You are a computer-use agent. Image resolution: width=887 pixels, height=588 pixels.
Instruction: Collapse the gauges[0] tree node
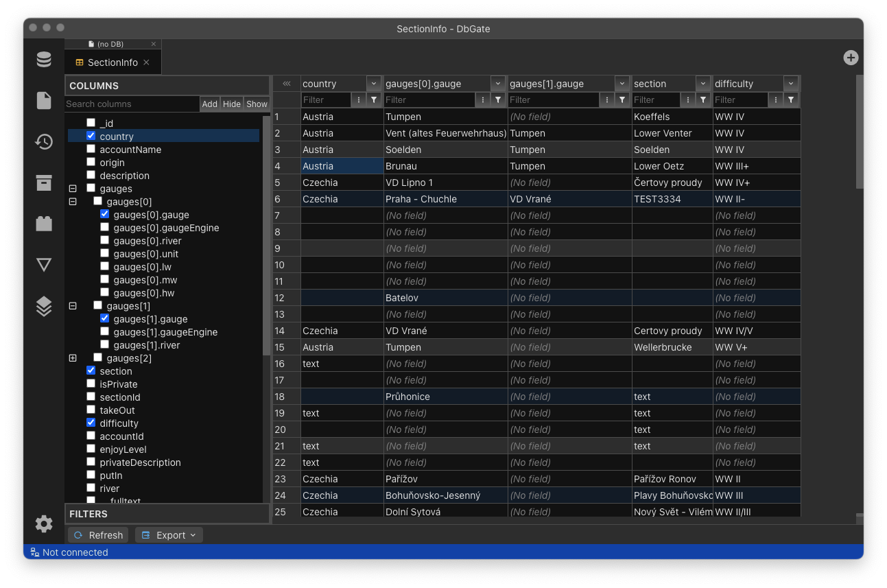click(73, 202)
